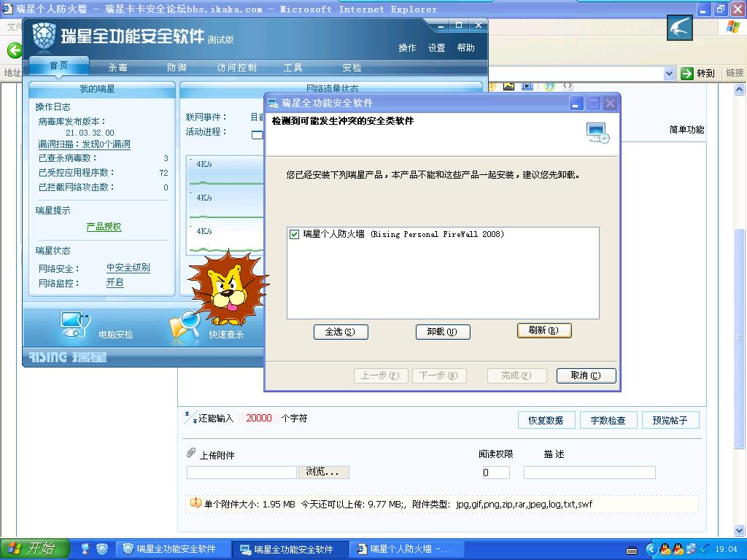747x560 pixels.
Task: Click the insert image icon in editor toolbar
Action: pyautogui.click(x=508, y=87)
